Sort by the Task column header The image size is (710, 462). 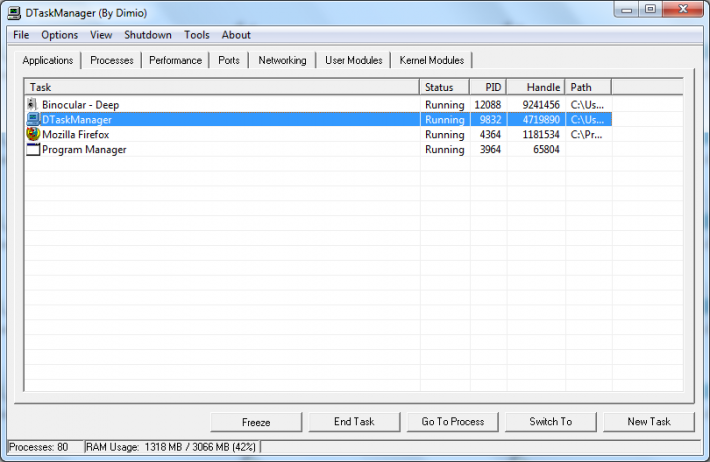pyautogui.click(x=222, y=87)
